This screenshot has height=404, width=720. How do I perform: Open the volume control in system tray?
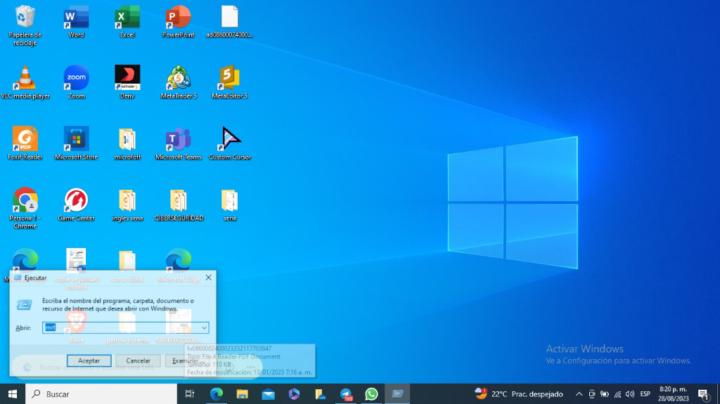[630, 394]
